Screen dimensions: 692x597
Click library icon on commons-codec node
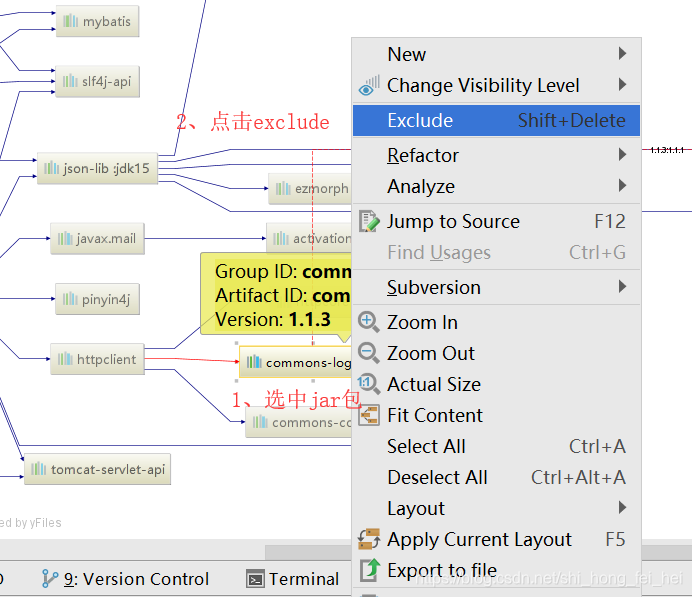pyautogui.click(x=260, y=422)
